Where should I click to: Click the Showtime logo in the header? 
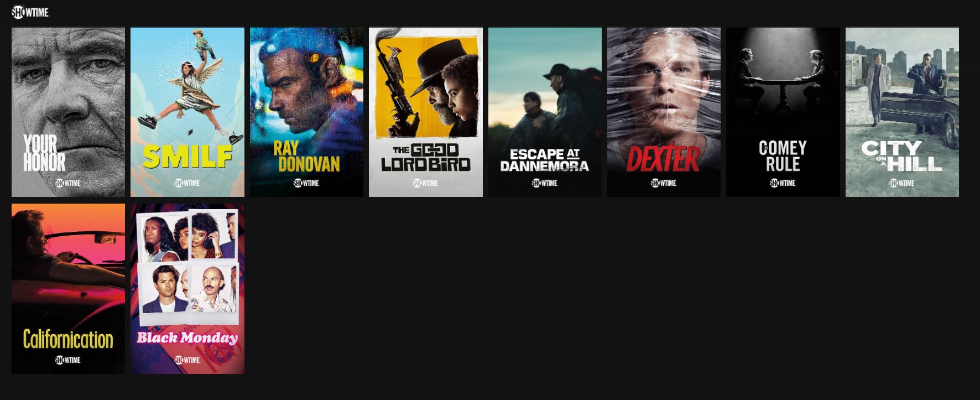point(30,12)
